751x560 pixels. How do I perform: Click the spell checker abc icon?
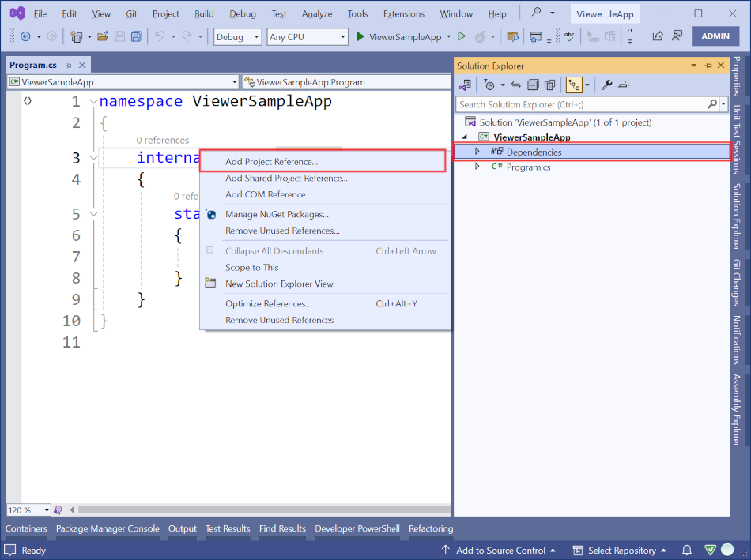click(x=569, y=36)
